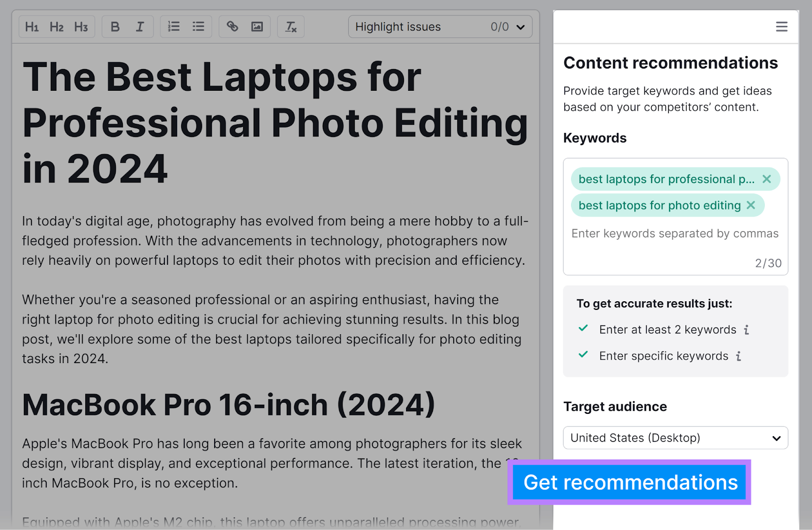This screenshot has height=530, width=812.
Task: View info about entering specific keywords
Action: click(x=739, y=356)
